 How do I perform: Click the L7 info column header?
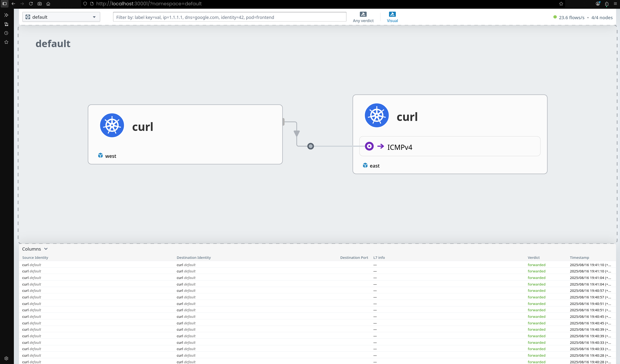point(379,258)
